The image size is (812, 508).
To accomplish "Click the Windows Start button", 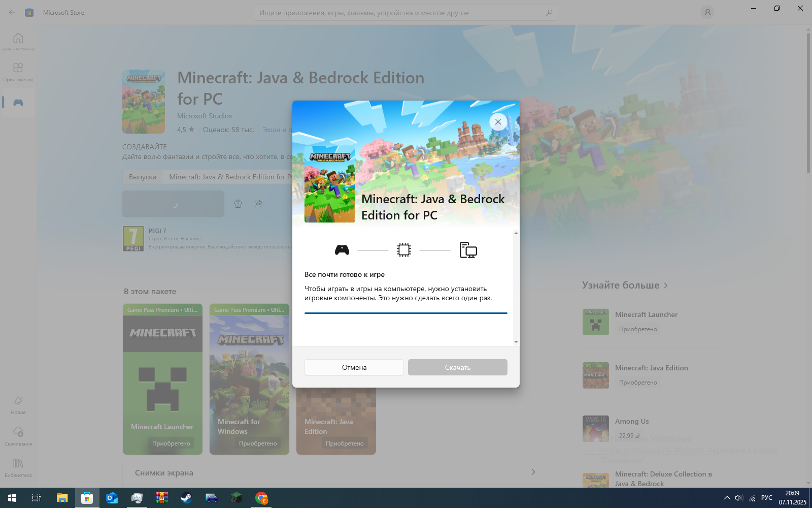I will 12,498.
